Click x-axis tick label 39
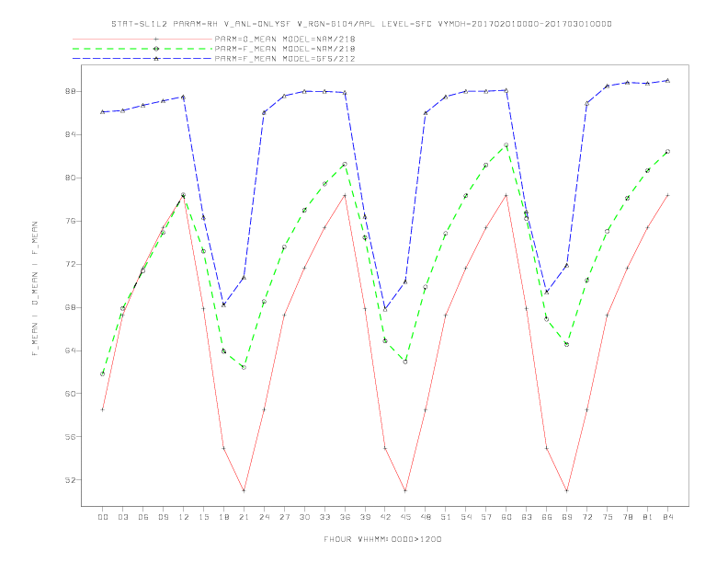 point(365,517)
